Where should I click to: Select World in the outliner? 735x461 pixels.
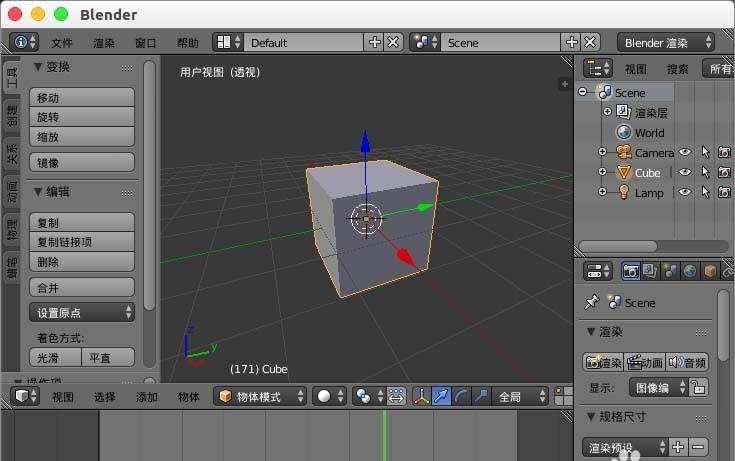(x=649, y=133)
